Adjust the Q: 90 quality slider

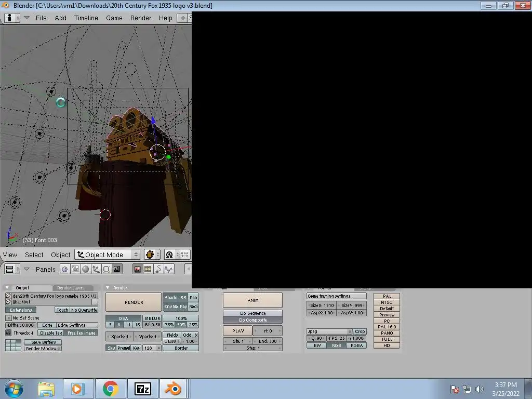(x=316, y=338)
